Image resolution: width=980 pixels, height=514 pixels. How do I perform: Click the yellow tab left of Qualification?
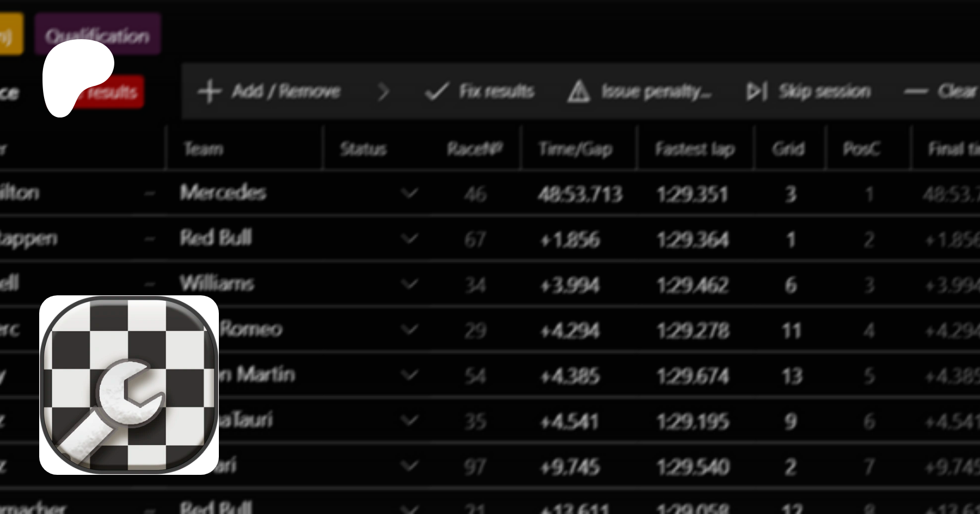point(10,35)
